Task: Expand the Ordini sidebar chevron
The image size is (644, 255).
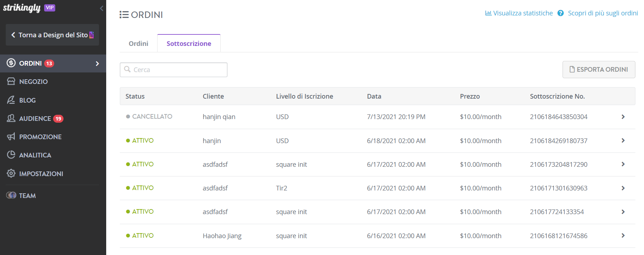Action: pos(97,63)
